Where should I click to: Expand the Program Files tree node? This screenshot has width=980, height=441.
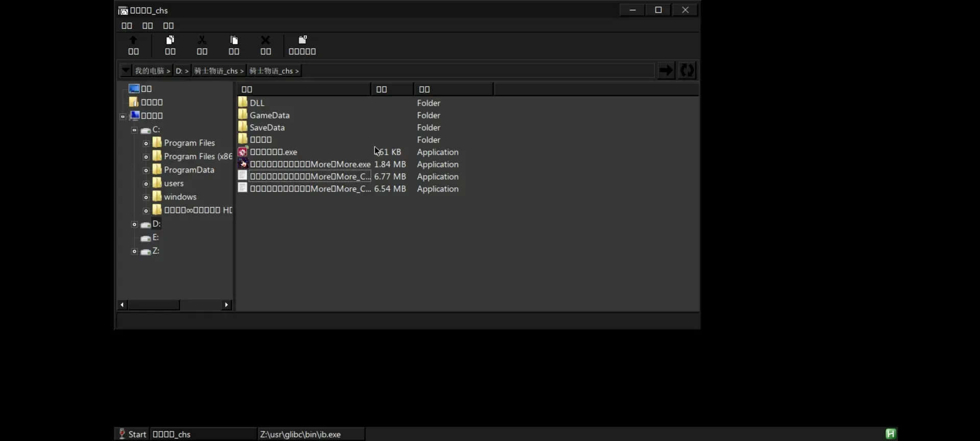pyautogui.click(x=146, y=143)
